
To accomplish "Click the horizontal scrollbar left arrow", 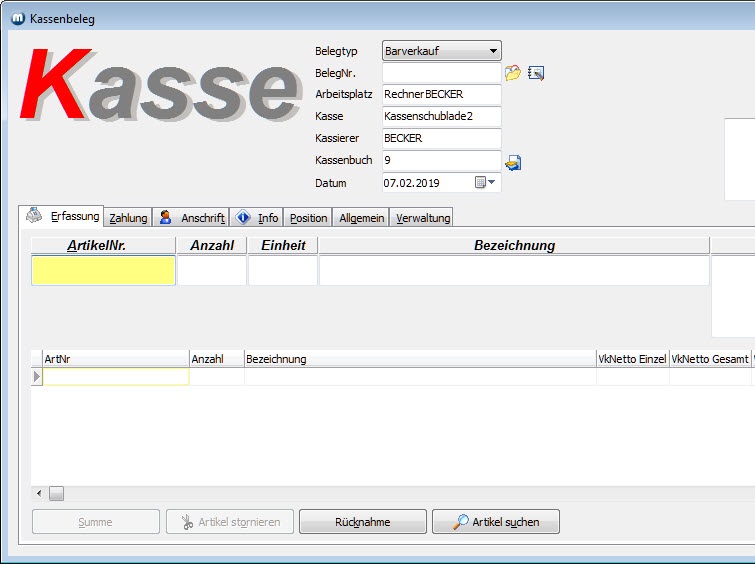I will pos(39,493).
